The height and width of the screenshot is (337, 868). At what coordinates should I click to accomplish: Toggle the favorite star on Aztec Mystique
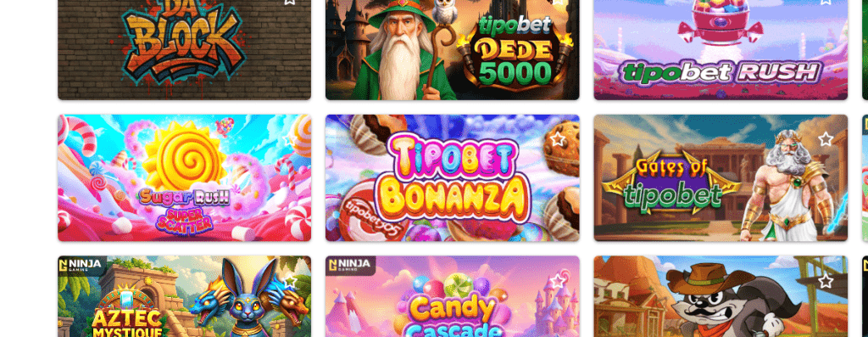(x=289, y=281)
